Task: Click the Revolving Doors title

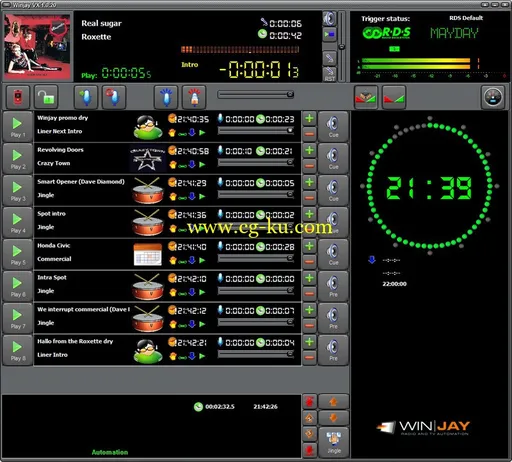Action: click(60, 150)
